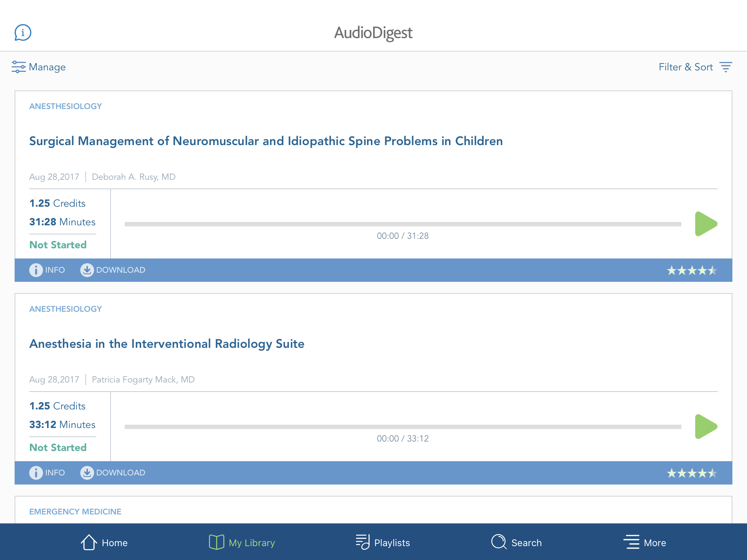This screenshot has width=747, height=560.
Task: Open the Playlists tab
Action: (383, 542)
